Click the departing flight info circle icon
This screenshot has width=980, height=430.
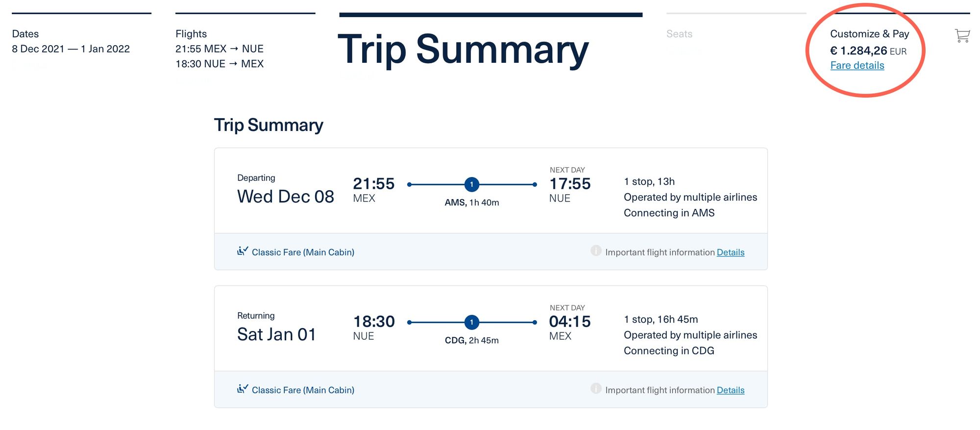point(596,251)
